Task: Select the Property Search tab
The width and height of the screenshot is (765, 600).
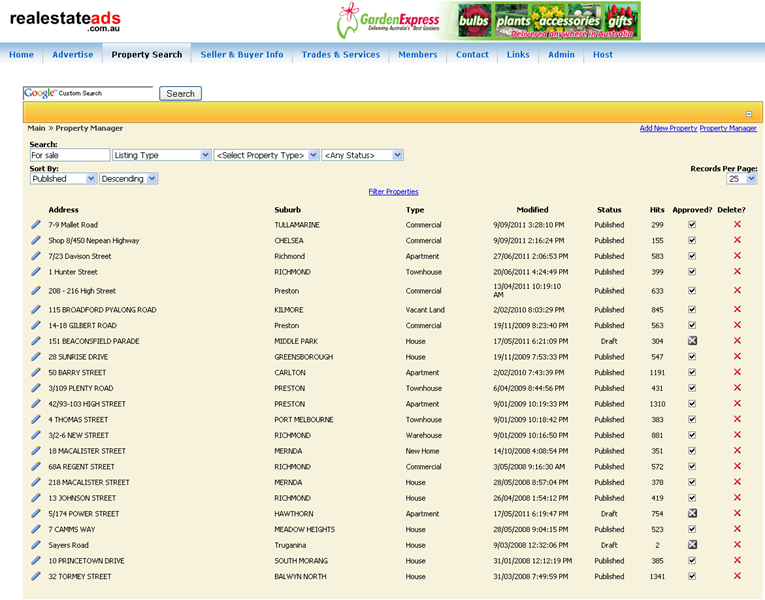Action: pos(147,55)
